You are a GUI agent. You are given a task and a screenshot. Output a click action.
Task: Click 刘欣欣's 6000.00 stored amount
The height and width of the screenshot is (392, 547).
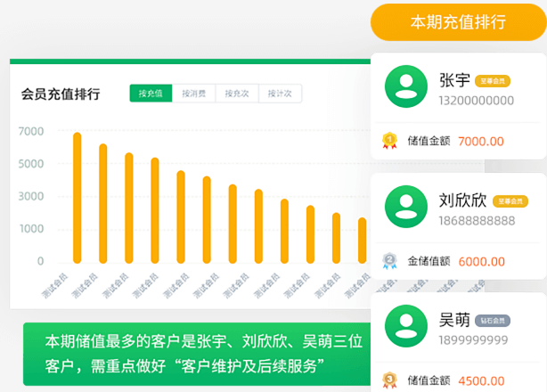[481, 261]
